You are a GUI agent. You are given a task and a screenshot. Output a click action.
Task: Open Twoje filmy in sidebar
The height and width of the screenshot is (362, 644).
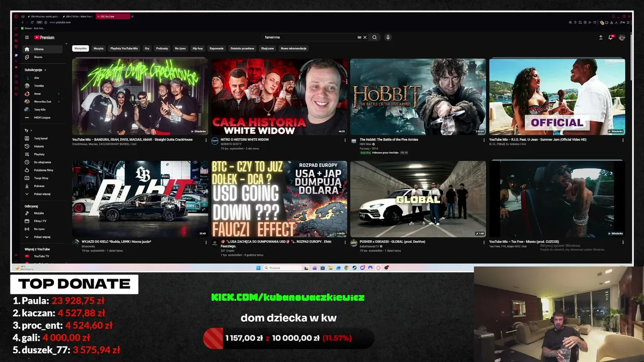pos(42,178)
